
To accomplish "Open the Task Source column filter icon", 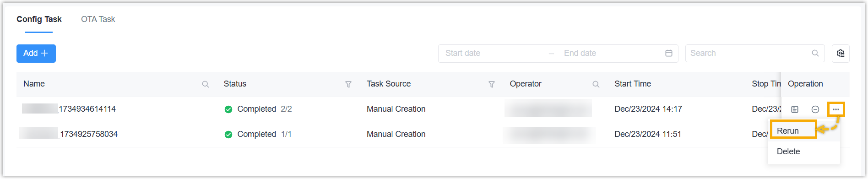I will [x=492, y=84].
